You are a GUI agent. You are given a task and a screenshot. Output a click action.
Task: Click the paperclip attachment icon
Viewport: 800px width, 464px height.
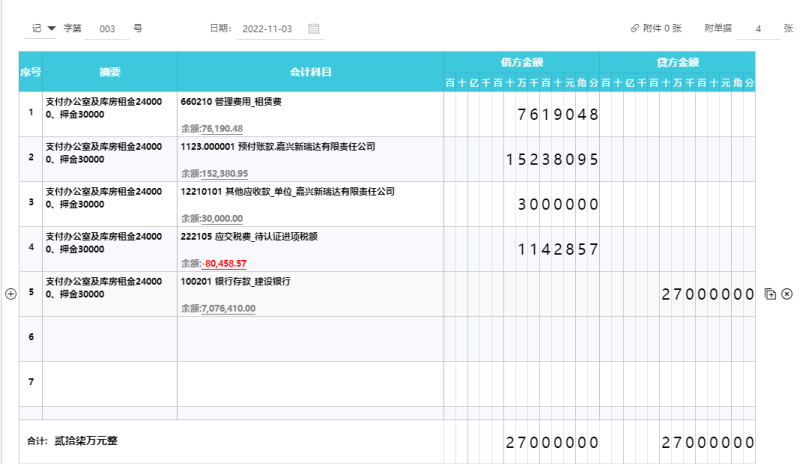pos(635,29)
